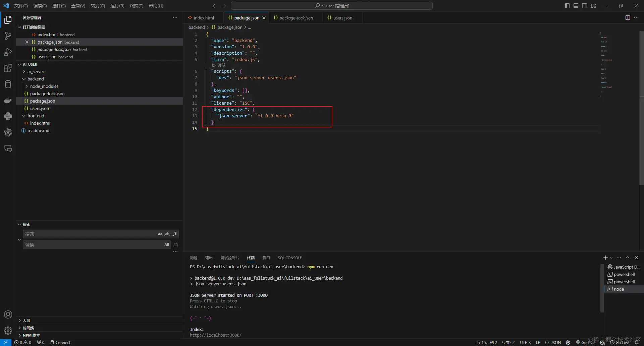Close the terminal panel

(x=636, y=257)
